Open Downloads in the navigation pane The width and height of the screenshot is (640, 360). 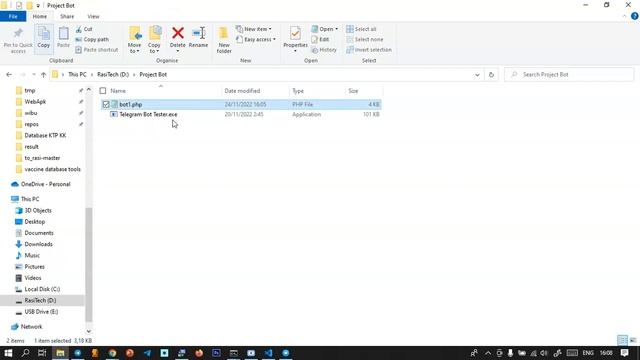[x=38, y=244]
